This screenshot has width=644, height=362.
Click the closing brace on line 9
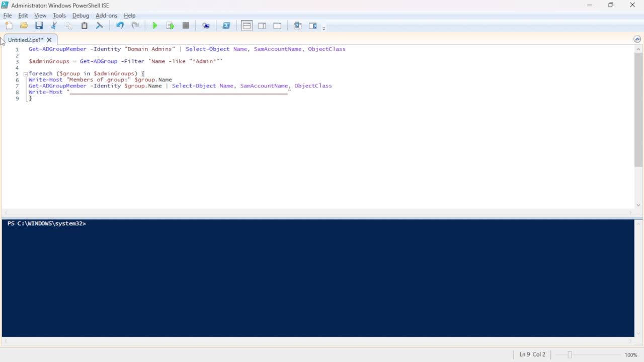(30, 99)
